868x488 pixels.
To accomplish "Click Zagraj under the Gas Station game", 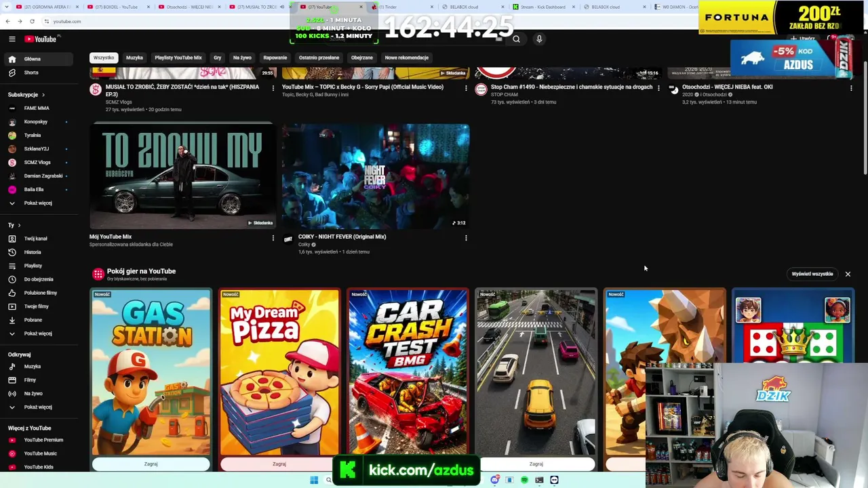I will (151, 464).
